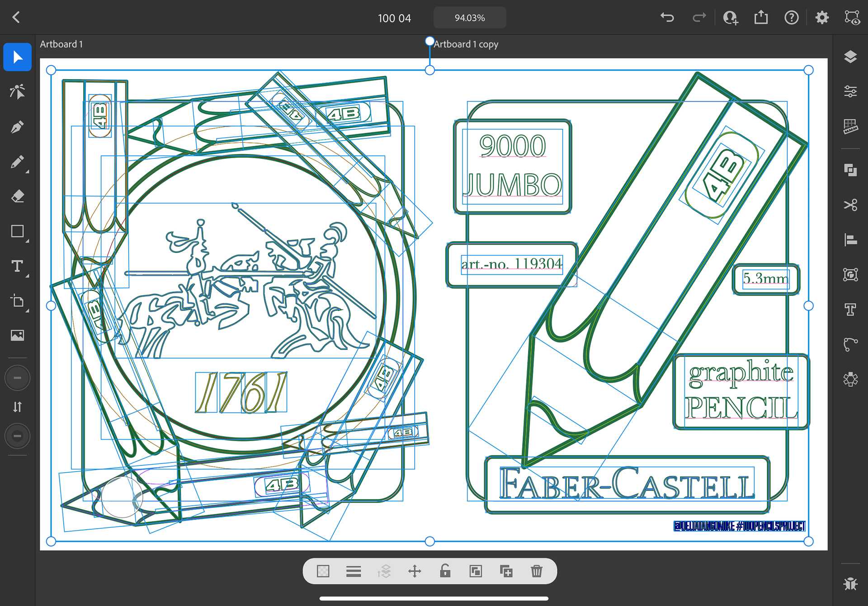Tap the top-left selection corner handle
Viewport: 868px width, 606px height.
pos(51,70)
